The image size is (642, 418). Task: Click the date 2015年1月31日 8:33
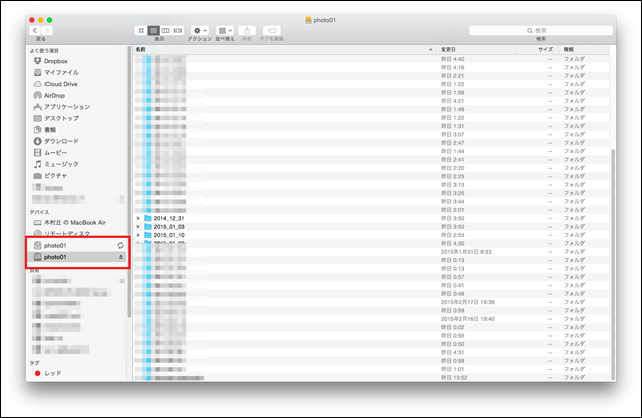466,252
